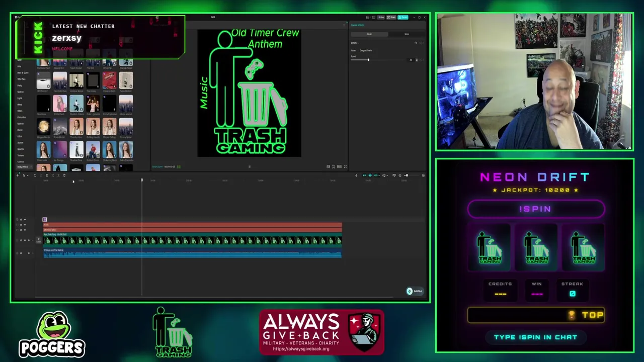This screenshot has height=362, width=644.
Task: Toggle main track magnet on
Action: (364, 175)
